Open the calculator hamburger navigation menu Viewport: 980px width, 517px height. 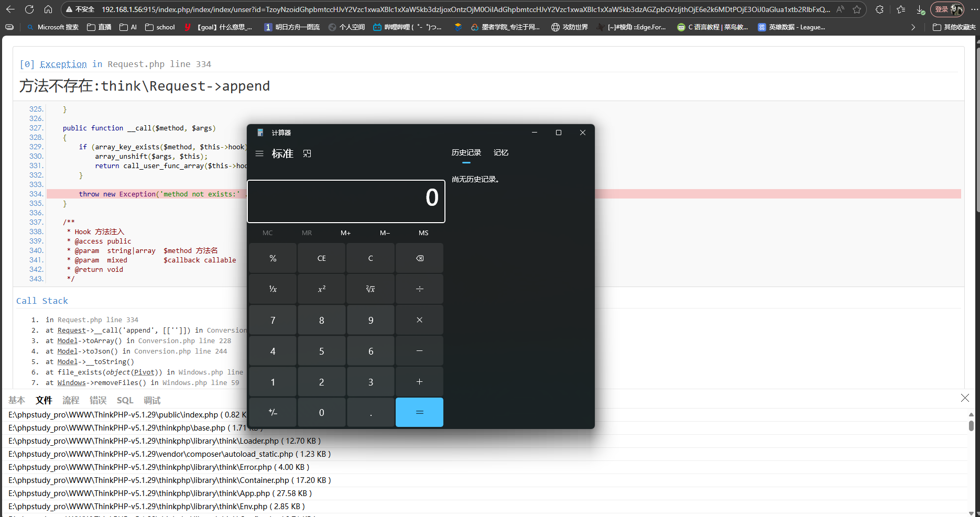pos(259,153)
